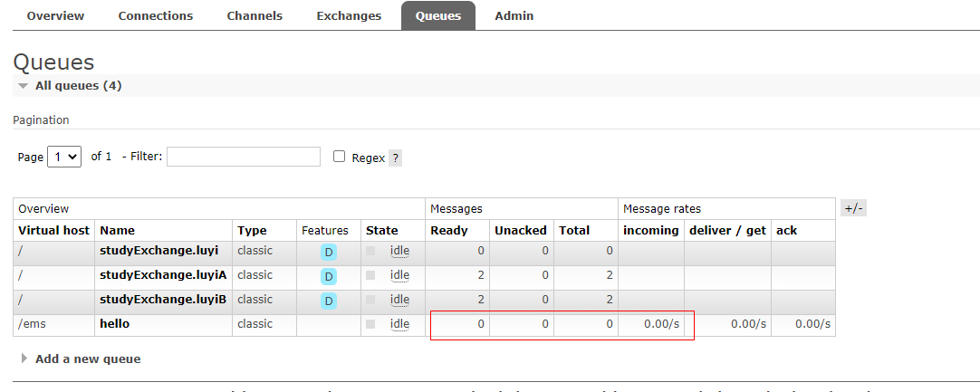Click classic type in the hello row
This screenshot has height=392, width=980.
coord(255,324)
